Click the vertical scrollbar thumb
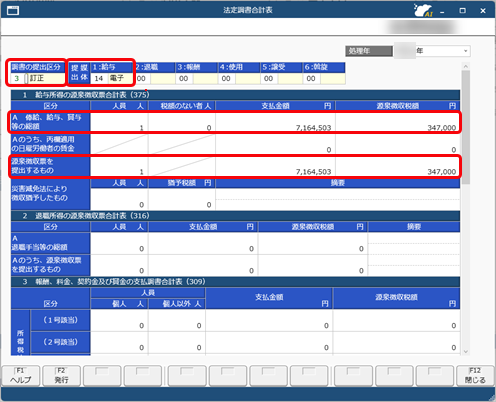The image size is (496, 402). [x=466, y=127]
